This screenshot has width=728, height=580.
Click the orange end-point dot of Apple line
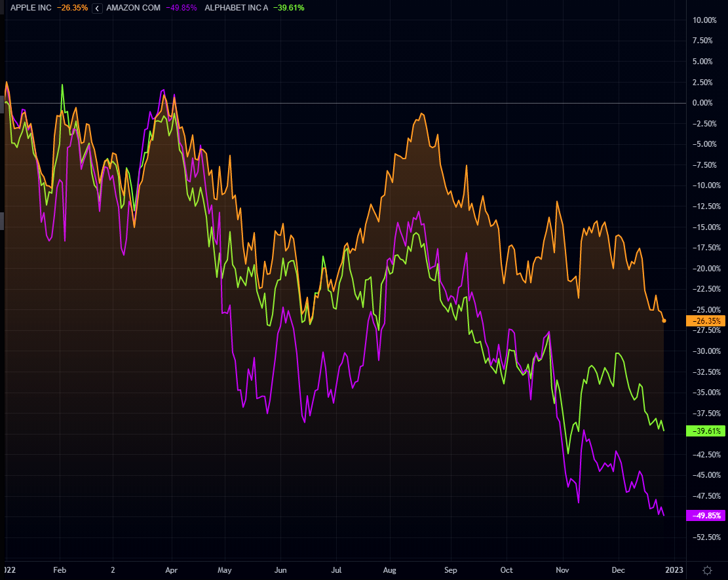tap(664, 321)
